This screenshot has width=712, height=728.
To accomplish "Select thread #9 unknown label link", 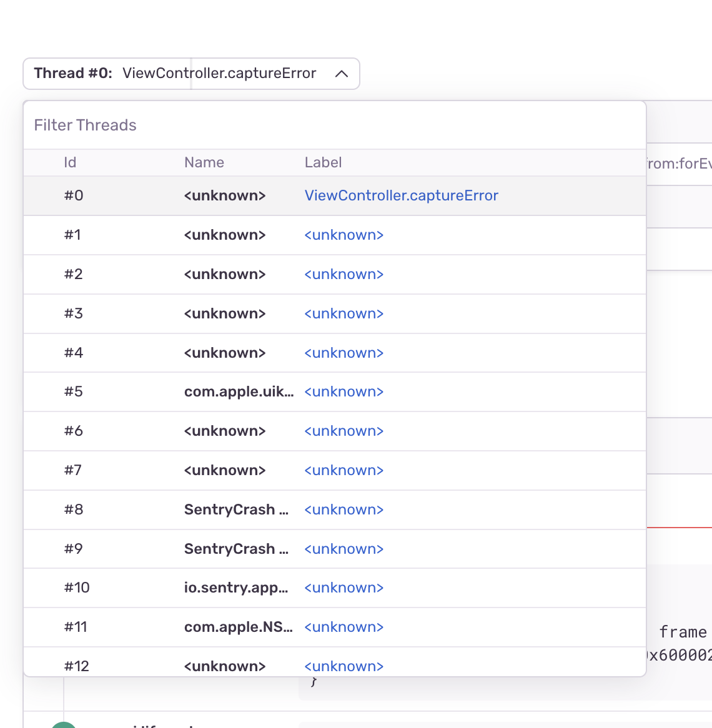I will (344, 549).
